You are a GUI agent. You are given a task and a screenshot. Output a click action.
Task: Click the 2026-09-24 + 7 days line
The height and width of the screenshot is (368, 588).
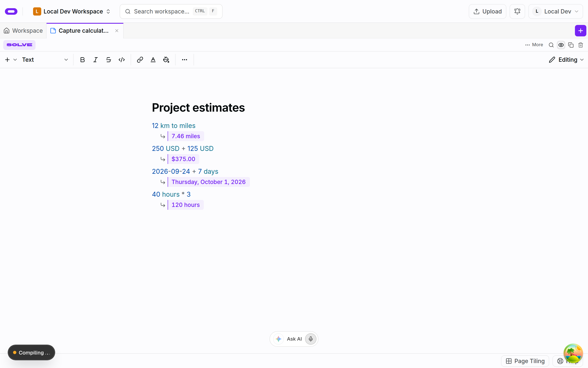tap(185, 171)
